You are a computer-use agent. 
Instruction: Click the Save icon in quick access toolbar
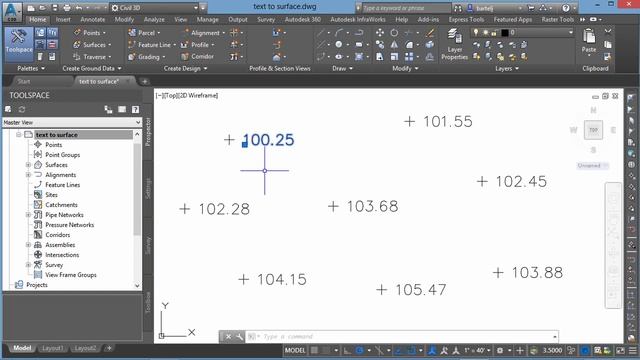coord(55,8)
